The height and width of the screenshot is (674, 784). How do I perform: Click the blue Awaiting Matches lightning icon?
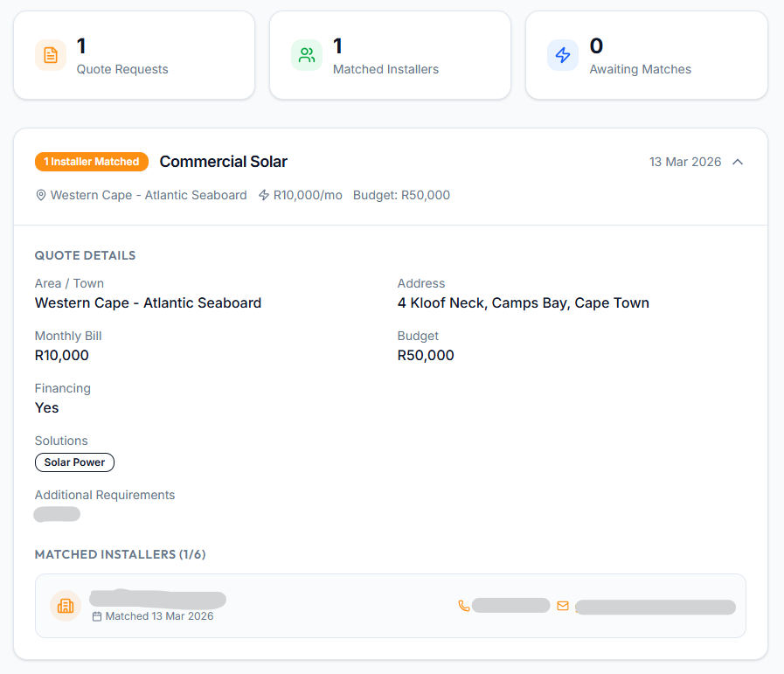563,55
